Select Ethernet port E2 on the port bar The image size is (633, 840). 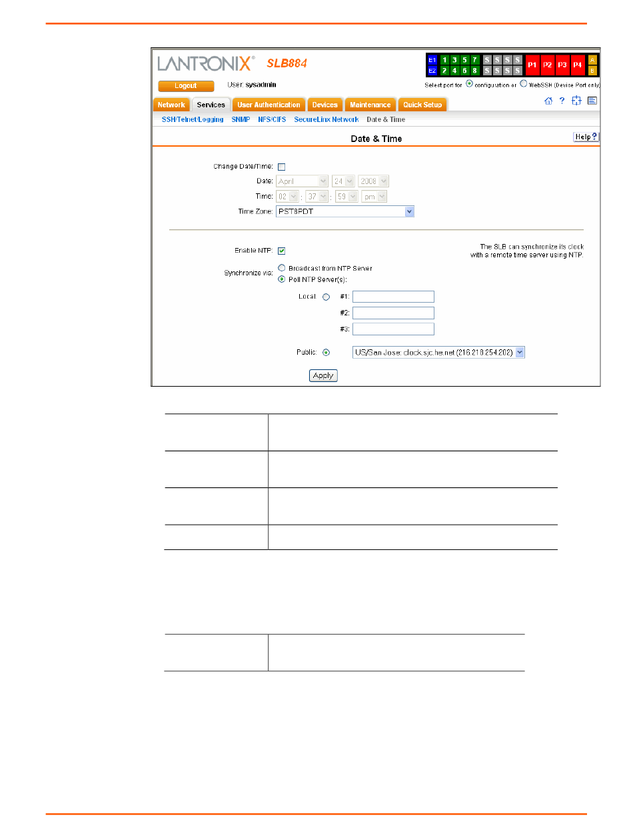tap(432, 70)
